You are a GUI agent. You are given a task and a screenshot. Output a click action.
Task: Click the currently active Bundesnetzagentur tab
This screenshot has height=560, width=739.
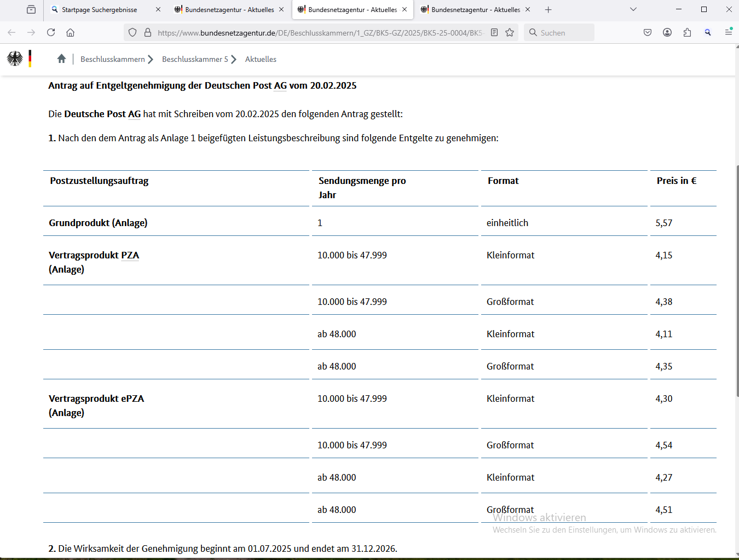pyautogui.click(x=352, y=9)
